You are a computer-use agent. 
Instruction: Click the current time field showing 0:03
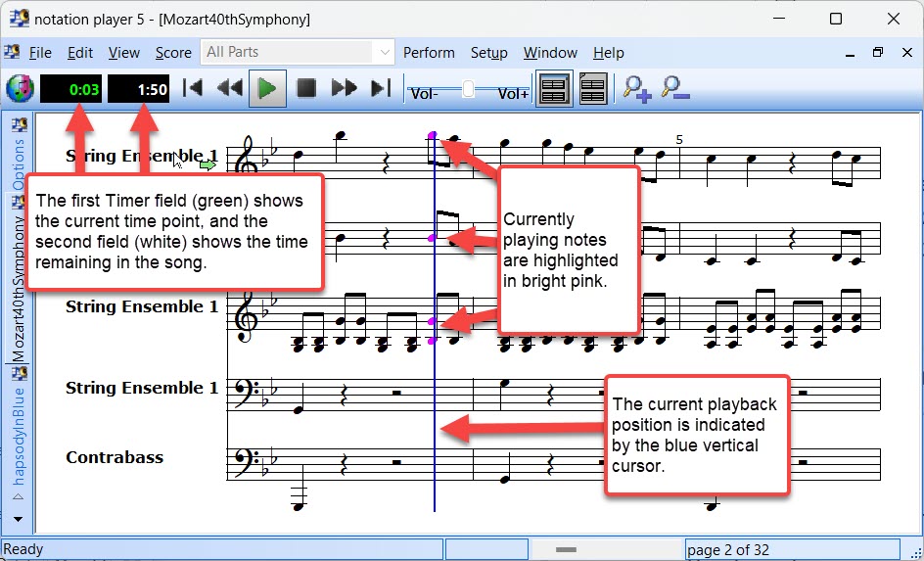70,89
